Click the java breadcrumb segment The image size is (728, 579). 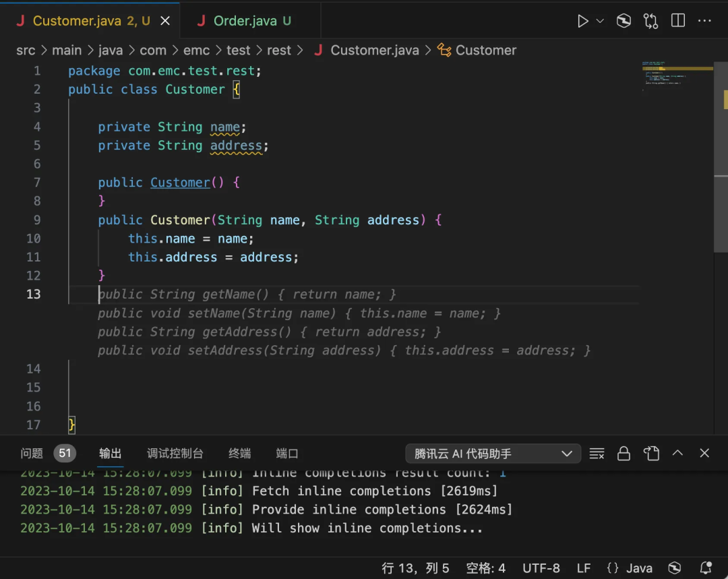pyautogui.click(x=111, y=50)
